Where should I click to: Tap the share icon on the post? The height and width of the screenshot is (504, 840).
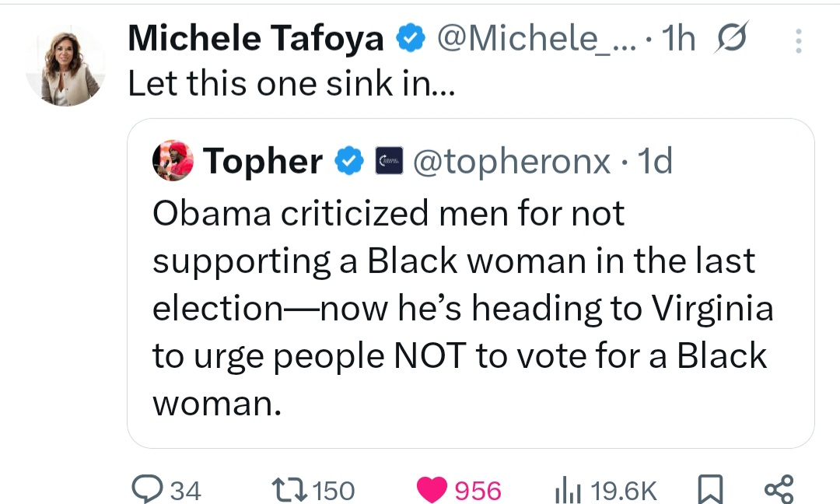tap(779, 490)
